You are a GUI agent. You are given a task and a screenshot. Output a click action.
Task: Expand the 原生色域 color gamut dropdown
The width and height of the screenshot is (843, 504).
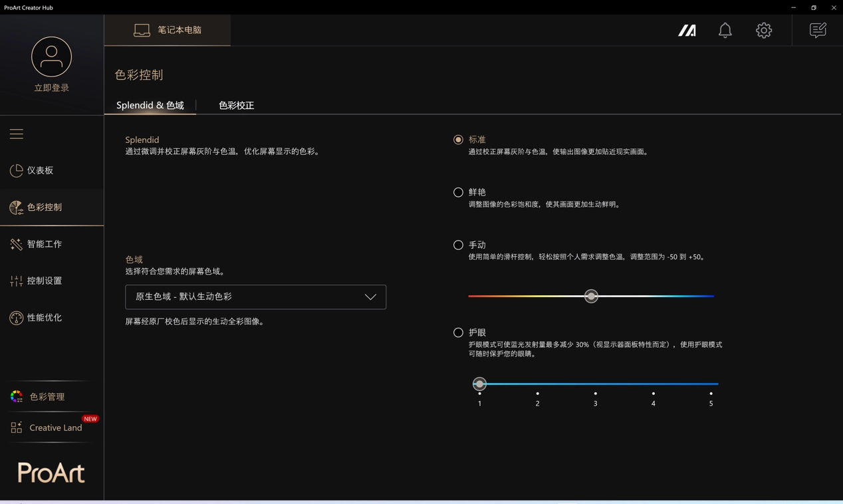(x=255, y=297)
